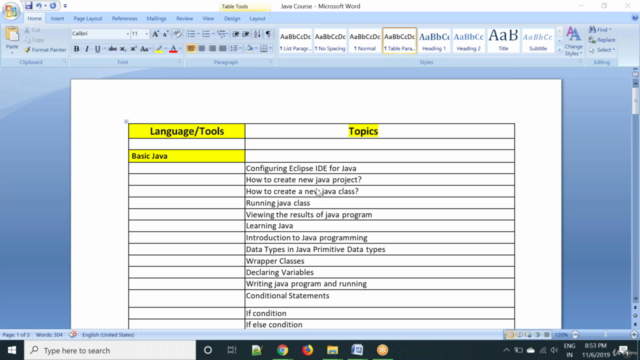The image size is (640, 360).
Task: Toggle bold formatting
Action: point(76,49)
